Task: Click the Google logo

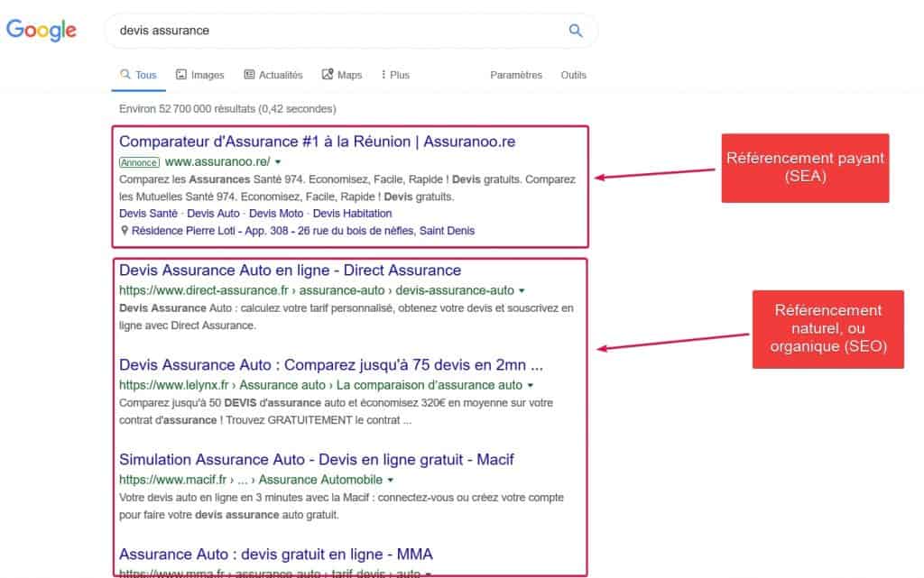Action: tap(42, 30)
